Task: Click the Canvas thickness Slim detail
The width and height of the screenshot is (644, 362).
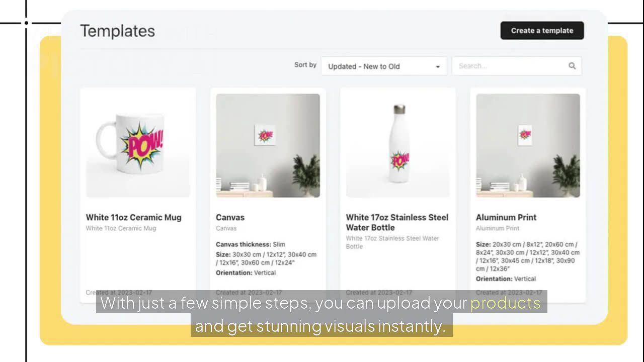Action: coord(251,244)
